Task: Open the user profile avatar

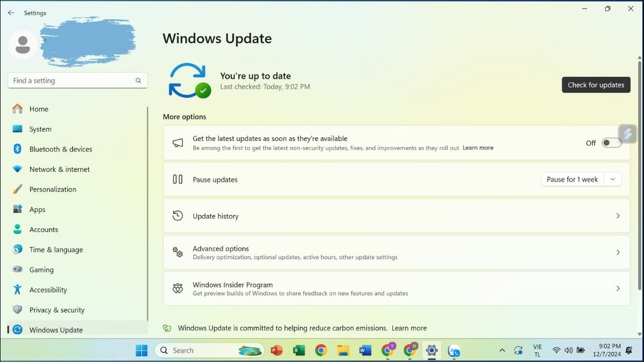Action: pos(23,45)
